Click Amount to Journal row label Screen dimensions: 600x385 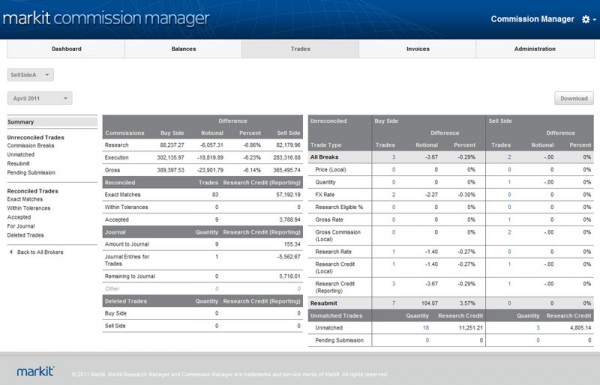127,244
